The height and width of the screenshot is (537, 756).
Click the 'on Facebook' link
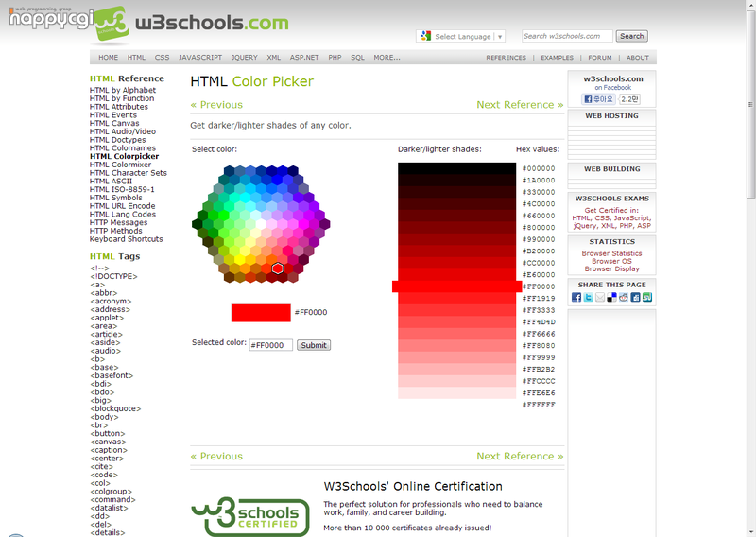point(612,87)
